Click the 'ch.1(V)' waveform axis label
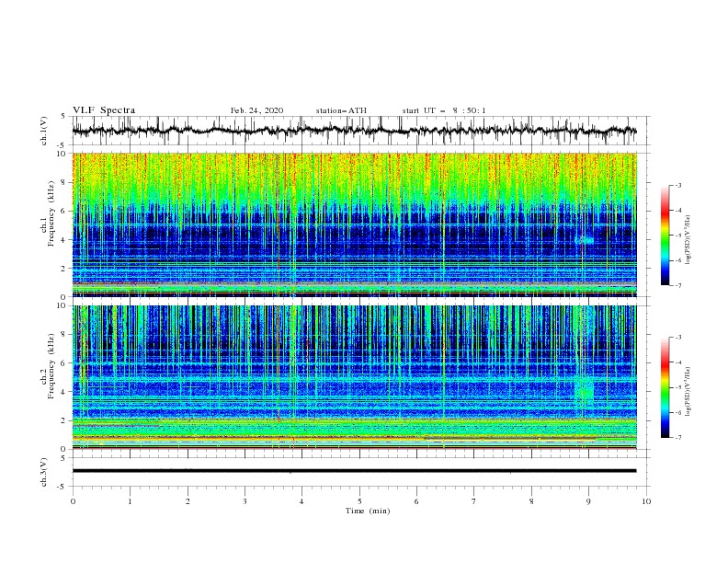Viewport: 728px width, 563px height. [44, 131]
